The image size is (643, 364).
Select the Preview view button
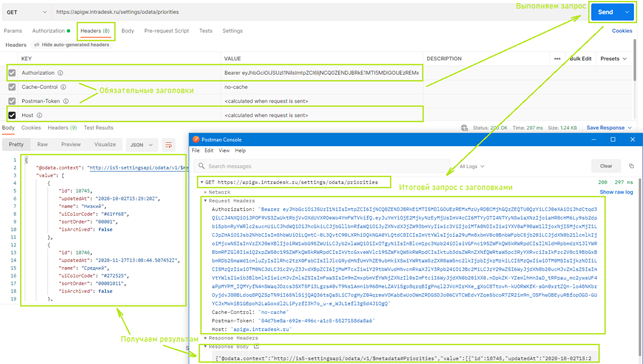71,144
